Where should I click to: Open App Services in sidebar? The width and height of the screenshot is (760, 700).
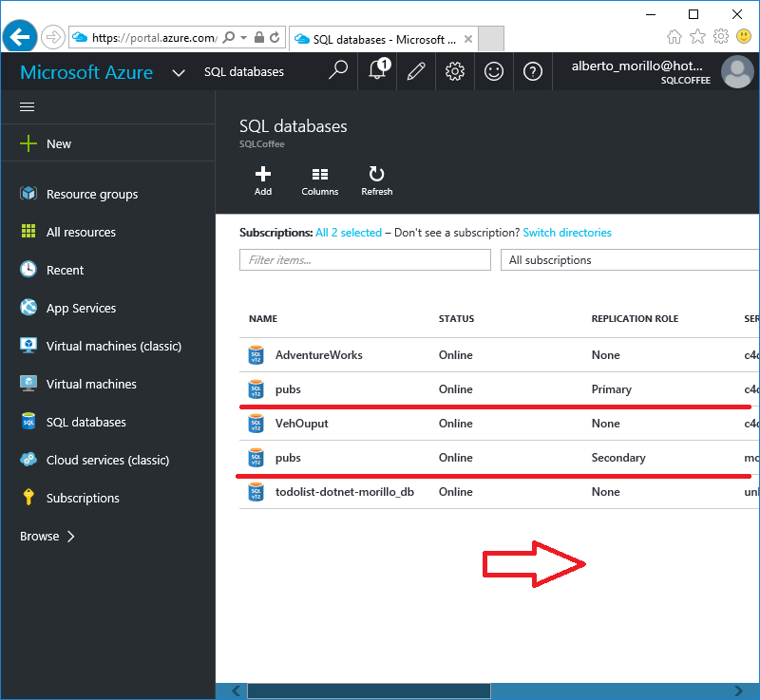(108, 308)
